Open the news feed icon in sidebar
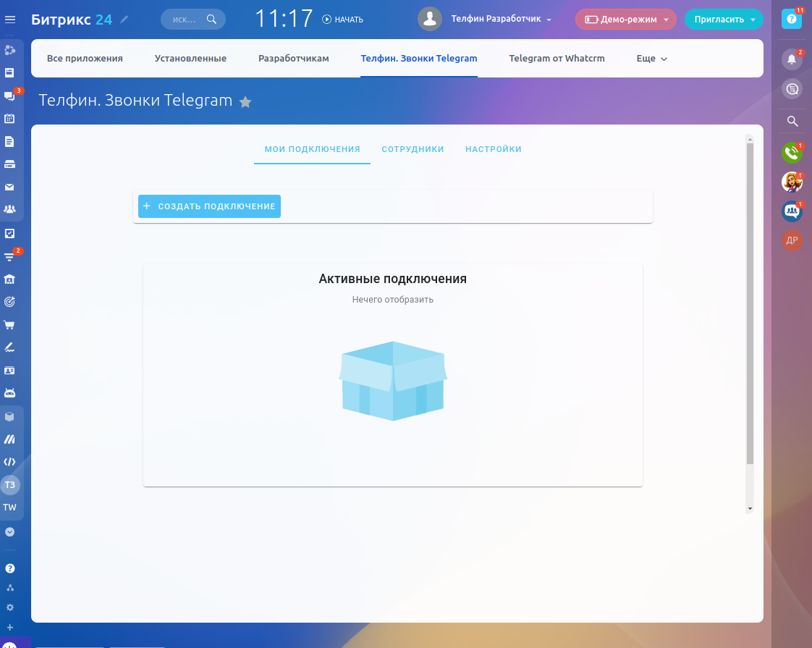 tap(10, 73)
